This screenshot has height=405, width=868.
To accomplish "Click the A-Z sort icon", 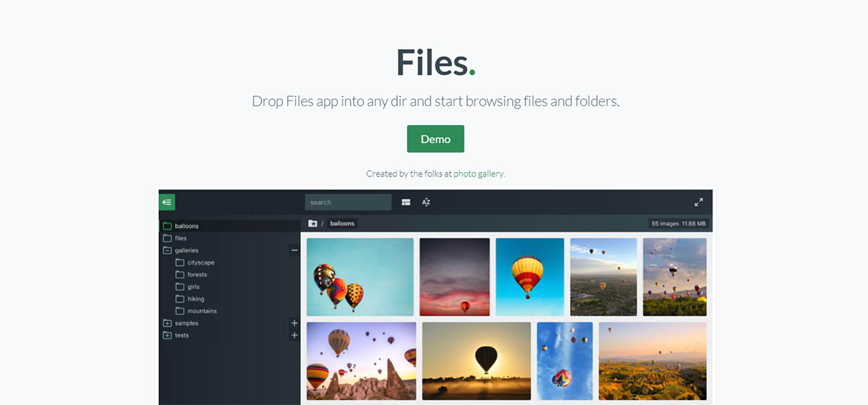I will [x=426, y=202].
